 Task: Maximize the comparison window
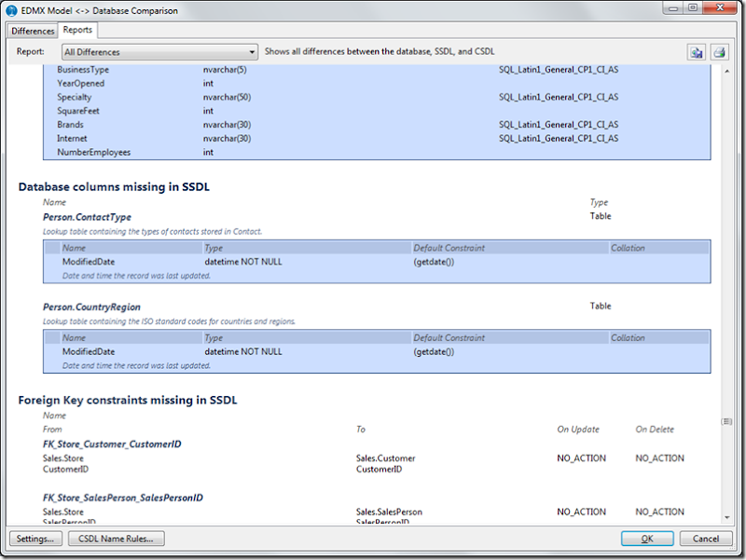click(693, 8)
